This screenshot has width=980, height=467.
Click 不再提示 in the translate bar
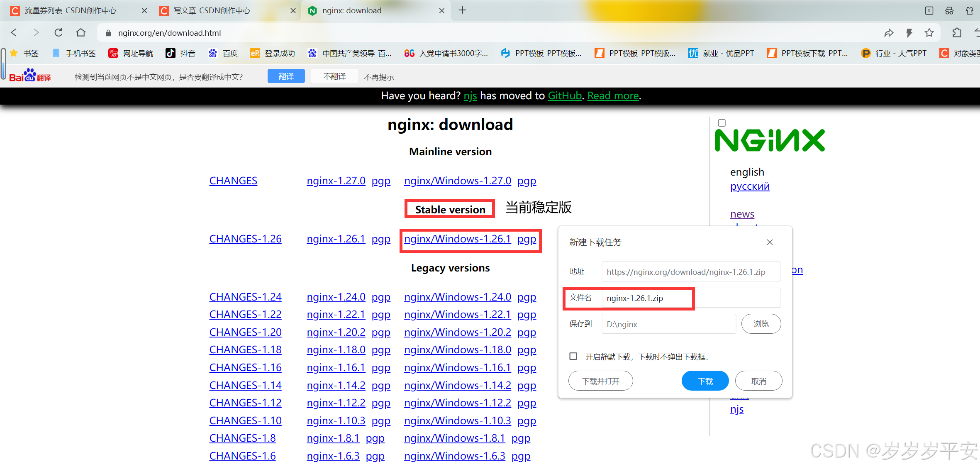379,77
